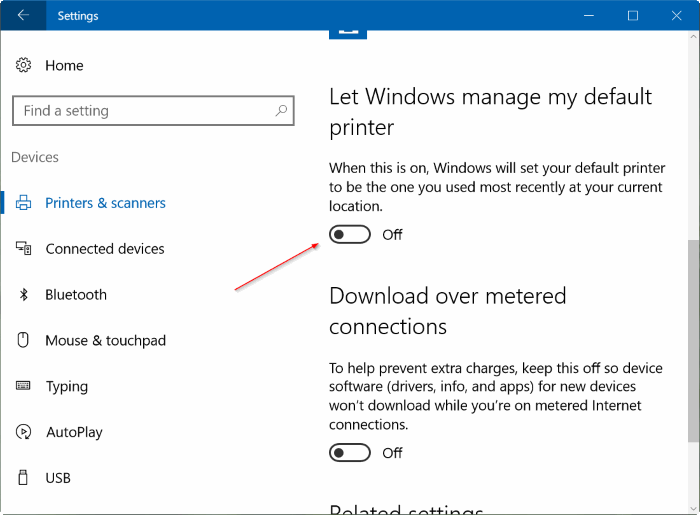This screenshot has height=515, width=700.
Task: Select Bluetooth in sidebar
Action: click(76, 295)
